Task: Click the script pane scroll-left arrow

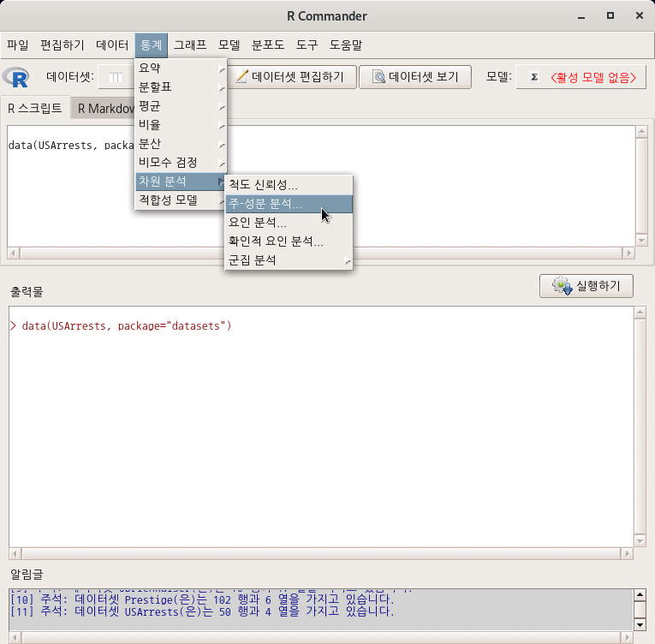Action: [x=14, y=253]
